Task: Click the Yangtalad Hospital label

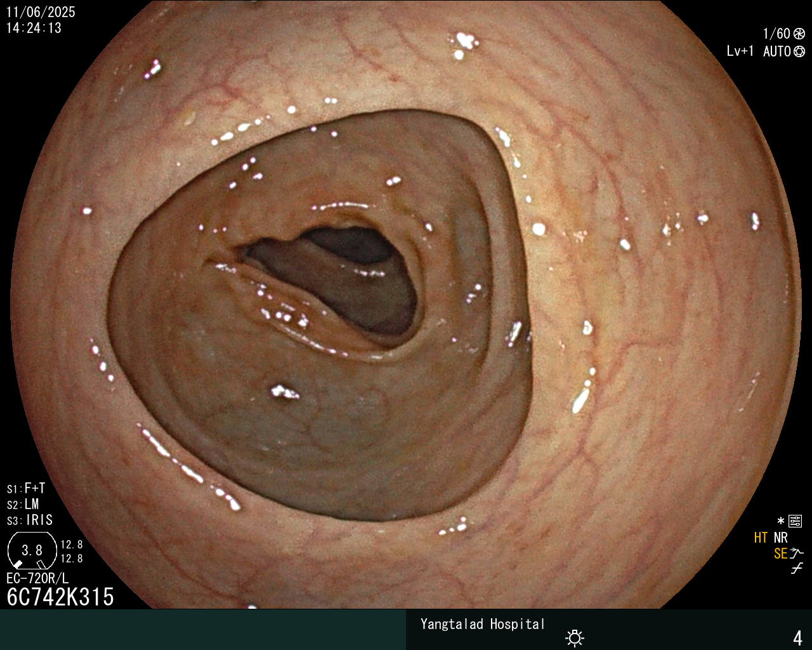Action: [x=483, y=624]
